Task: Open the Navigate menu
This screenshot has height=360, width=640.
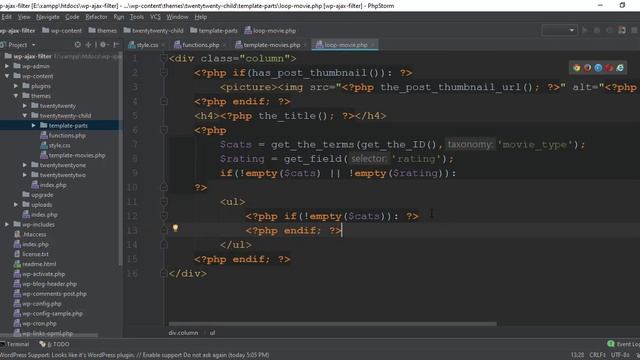Action: click(x=48, y=17)
